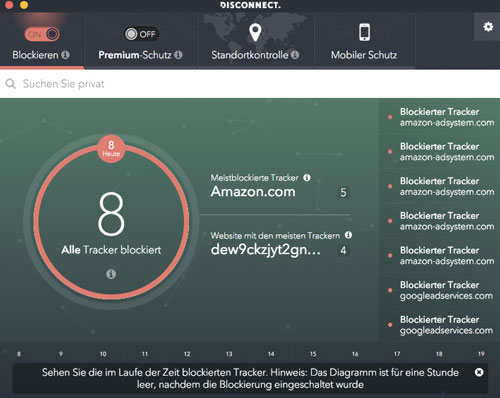Click the count 5 next to Amazon.com

(343, 192)
